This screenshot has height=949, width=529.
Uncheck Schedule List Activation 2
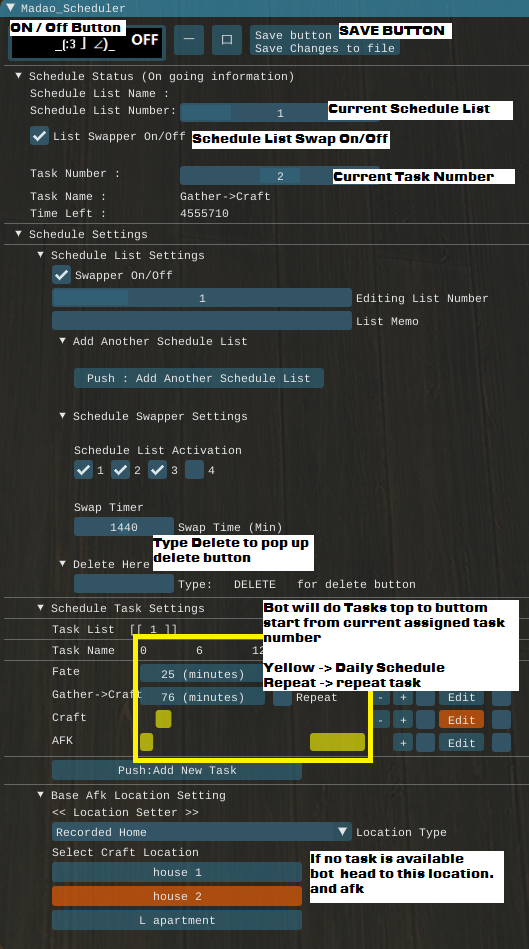120,470
